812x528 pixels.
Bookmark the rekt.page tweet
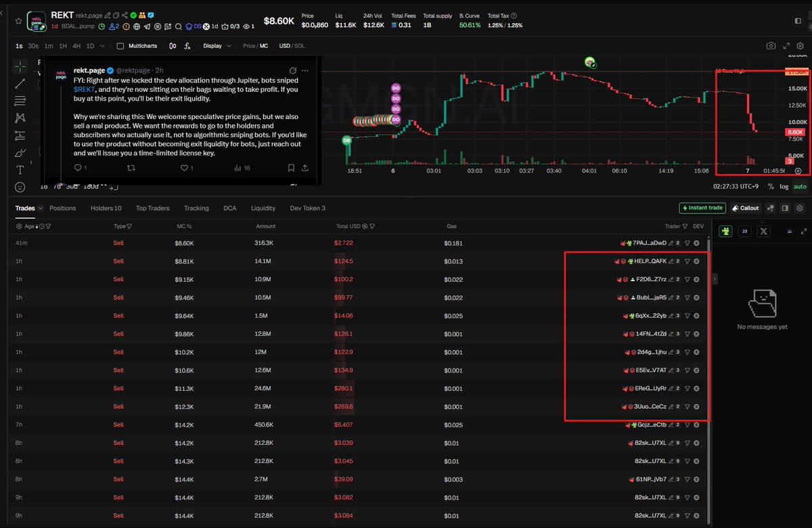click(x=291, y=168)
